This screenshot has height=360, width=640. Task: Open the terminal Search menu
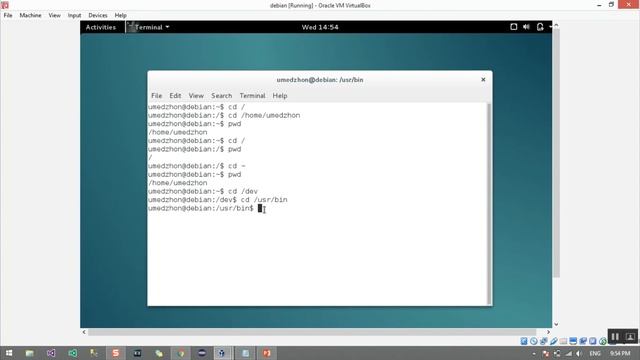tap(222, 96)
